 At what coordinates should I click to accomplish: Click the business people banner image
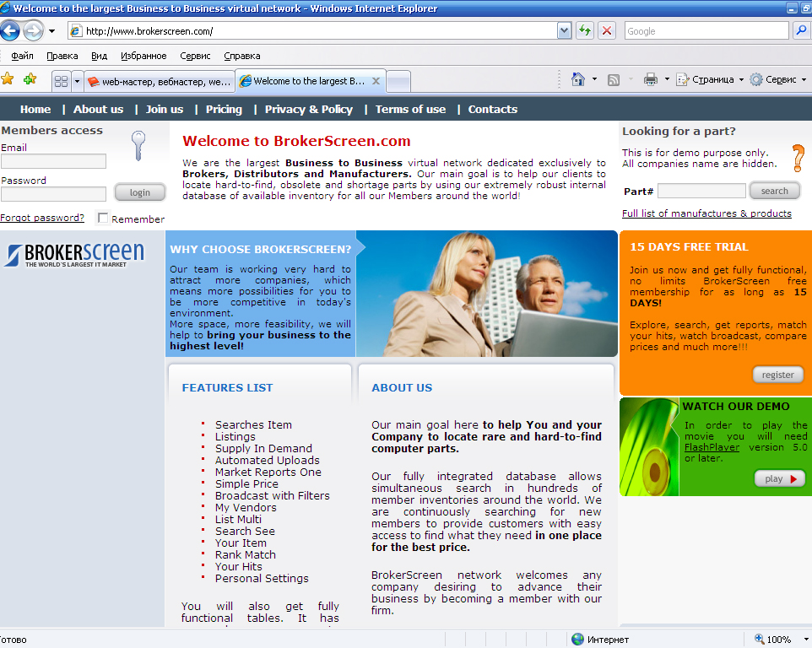tap(486, 294)
